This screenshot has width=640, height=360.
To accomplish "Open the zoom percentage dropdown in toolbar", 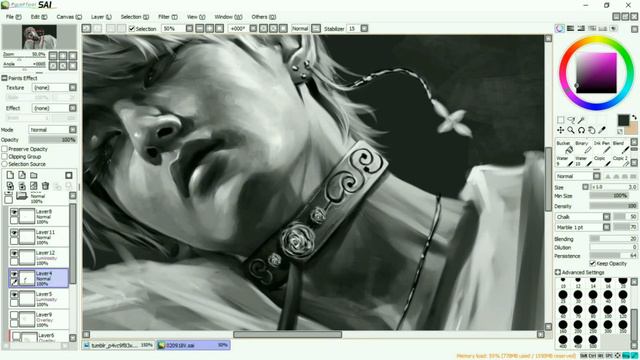I will click(189, 29).
